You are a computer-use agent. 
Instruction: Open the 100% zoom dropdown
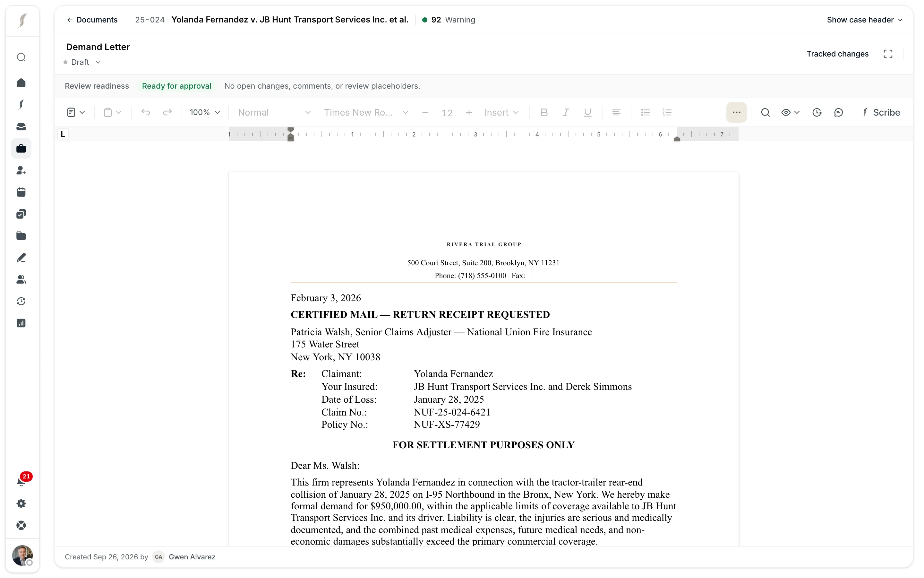[205, 112]
